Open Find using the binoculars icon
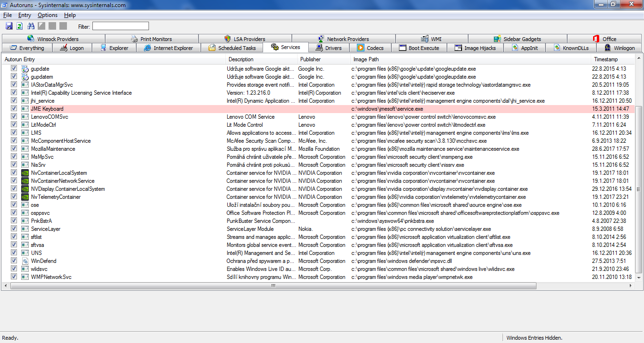 pyautogui.click(x=31, y=26)
